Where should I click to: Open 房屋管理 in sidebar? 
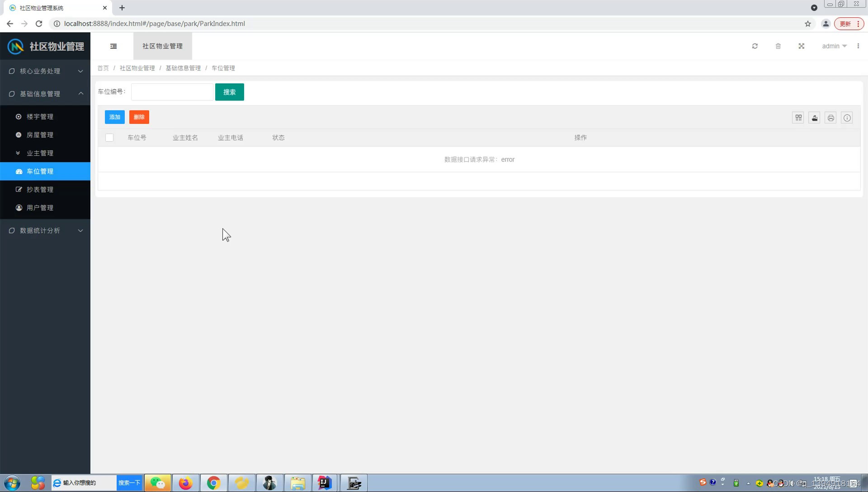(x=40, y=135)
